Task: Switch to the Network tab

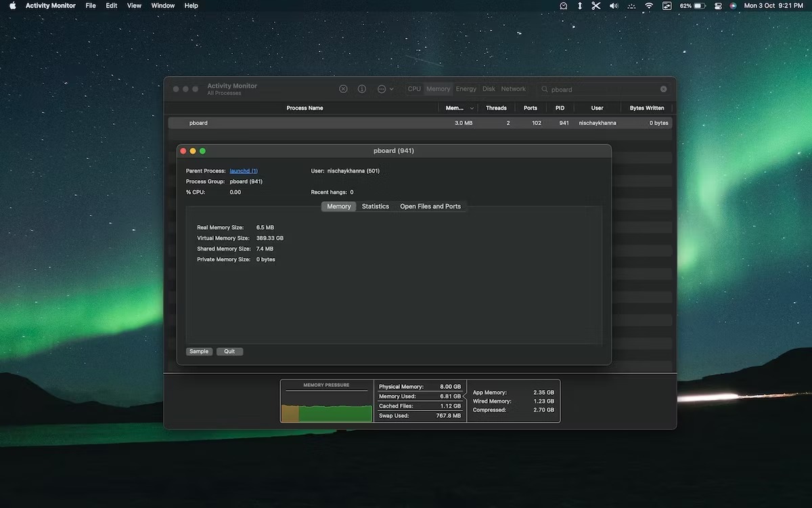Action: click(x=514, y=89)
